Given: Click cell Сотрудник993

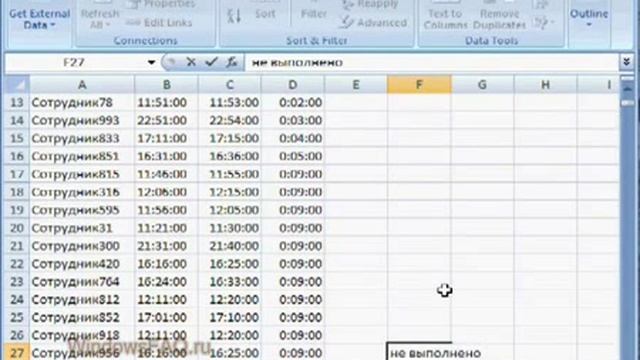Looking at the screenshot, I should (x=82, y=120).
